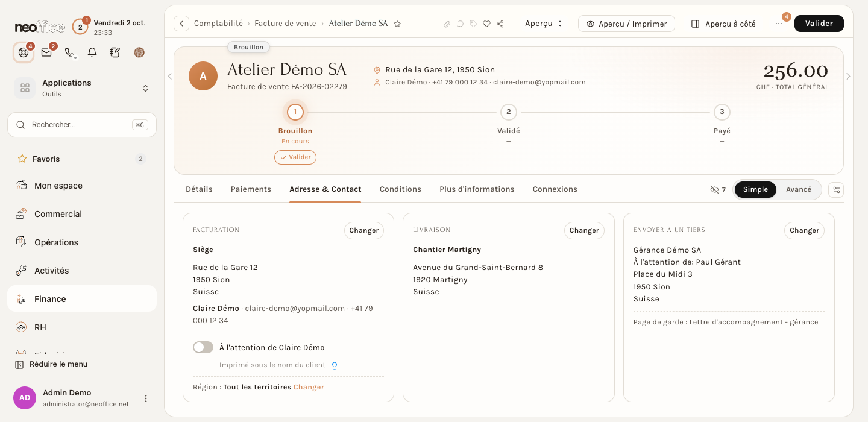The height and width of the screenshot is (422, 868).
Task: Switch to Avancé view mode
Action: tap(799, 189)
